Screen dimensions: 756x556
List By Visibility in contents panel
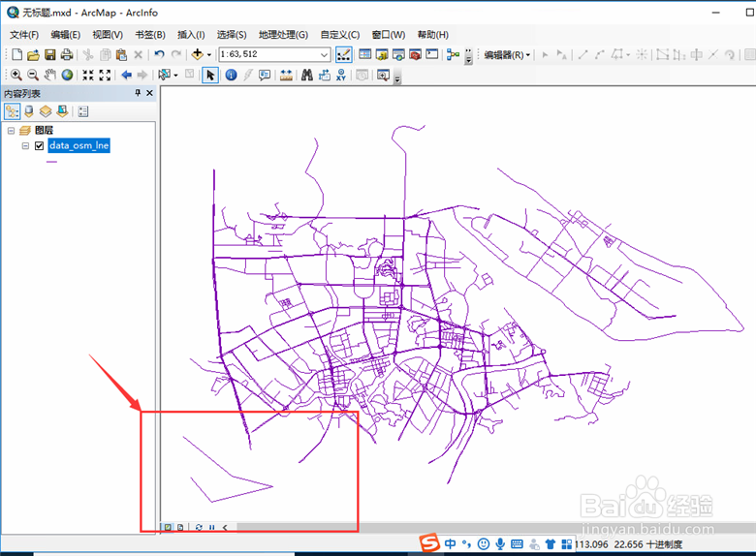click(46, 111)
